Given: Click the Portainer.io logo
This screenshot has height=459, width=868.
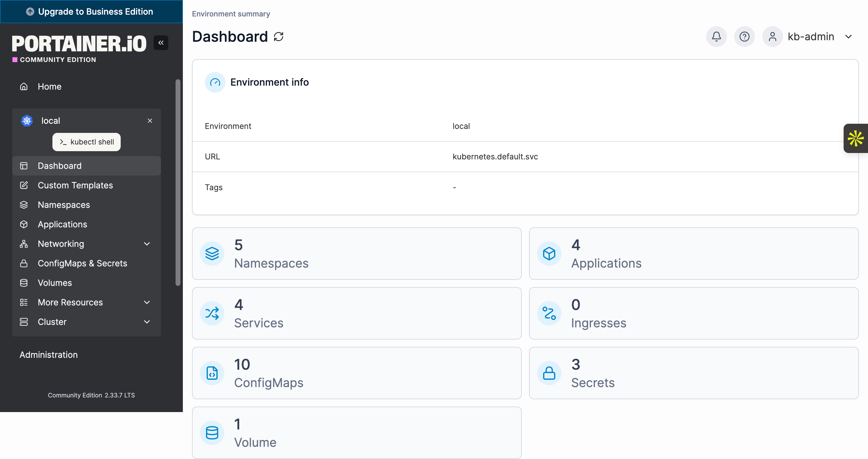Looking at the screenshot, I should (x=79, y=48).
